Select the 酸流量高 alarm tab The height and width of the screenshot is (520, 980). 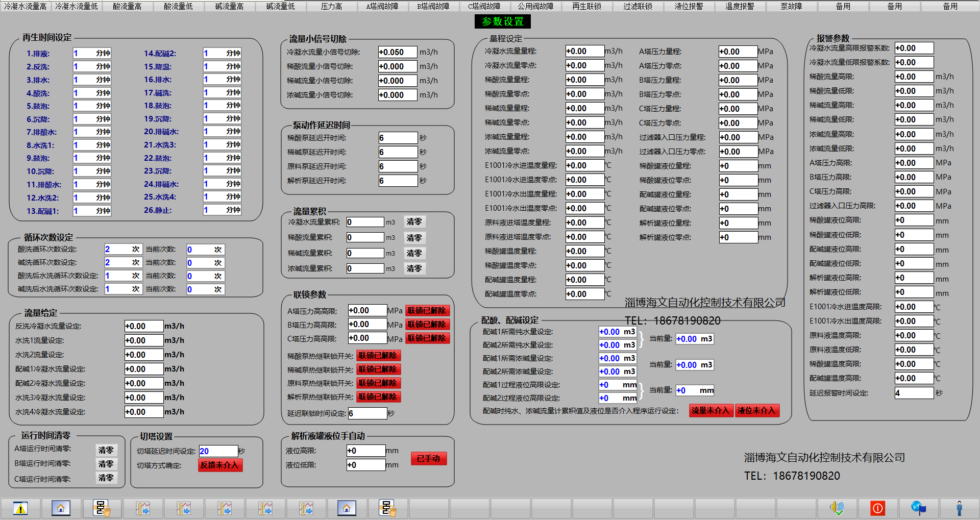click(x=128, y=6)
